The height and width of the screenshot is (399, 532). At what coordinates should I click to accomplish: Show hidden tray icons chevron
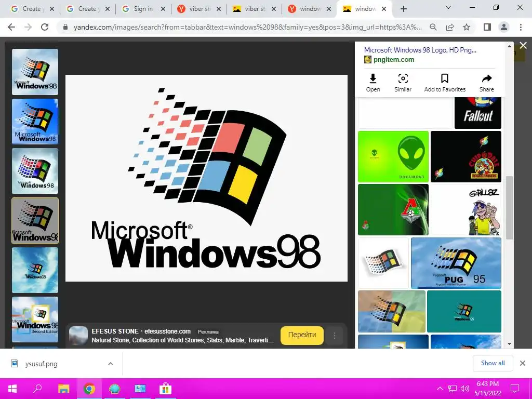coord(440,389)
